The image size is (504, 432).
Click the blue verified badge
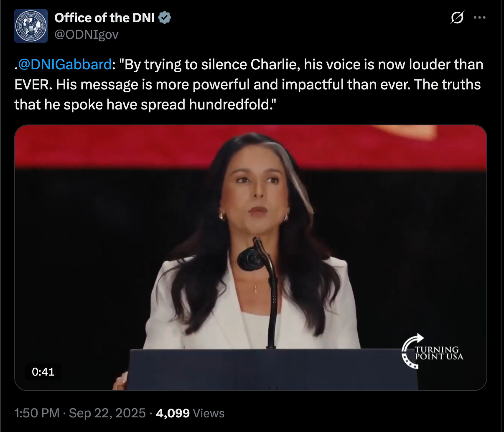[165, 18]
